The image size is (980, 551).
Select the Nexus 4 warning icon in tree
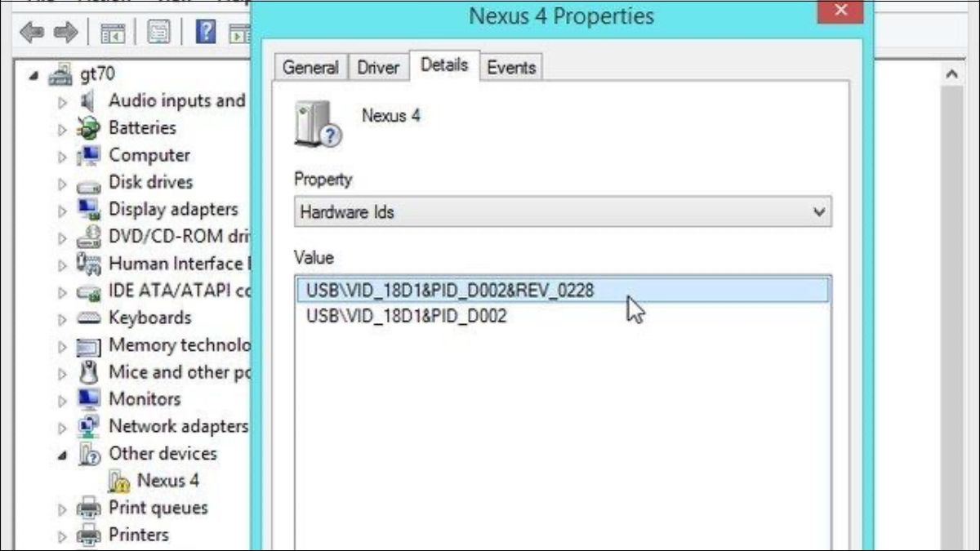coord(119,482)
